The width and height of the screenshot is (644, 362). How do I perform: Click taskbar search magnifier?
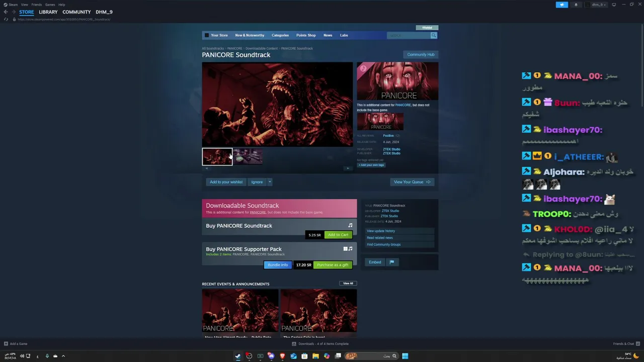coord(394,356)
